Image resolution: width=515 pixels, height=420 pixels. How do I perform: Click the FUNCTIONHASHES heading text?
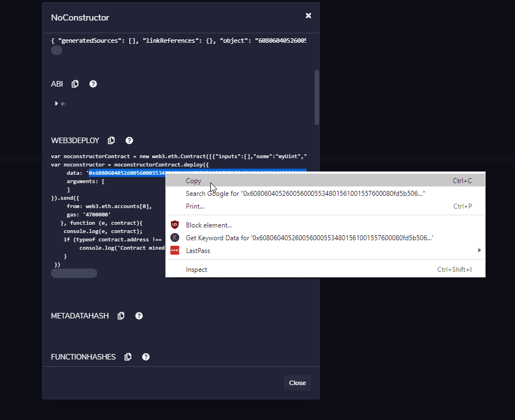(x=83, y=357)
